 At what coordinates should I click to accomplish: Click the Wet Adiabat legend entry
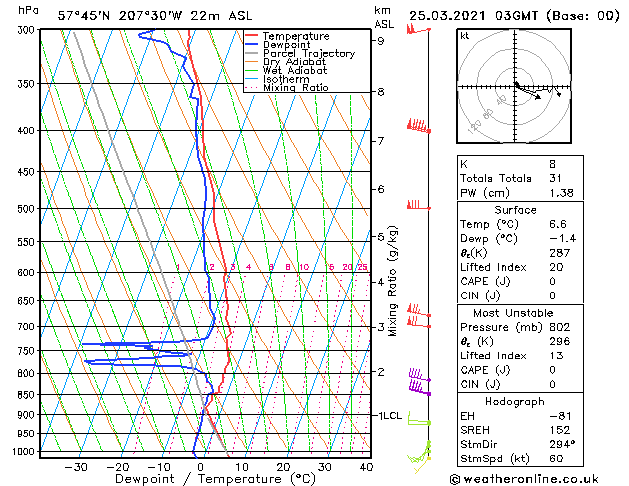tap(295, 70)
